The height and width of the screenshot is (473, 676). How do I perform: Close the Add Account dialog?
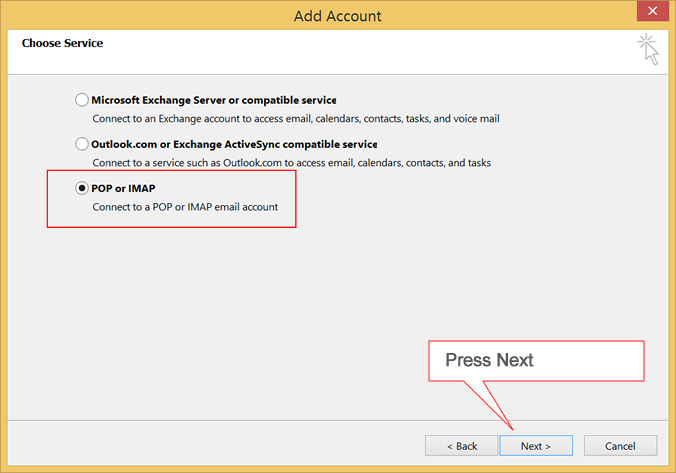pyautogui.click(x=652, y=11)
